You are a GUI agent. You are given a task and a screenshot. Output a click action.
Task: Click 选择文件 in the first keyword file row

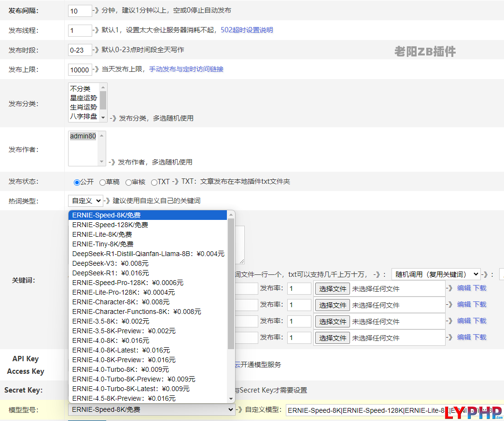click(x=332, y=289)
